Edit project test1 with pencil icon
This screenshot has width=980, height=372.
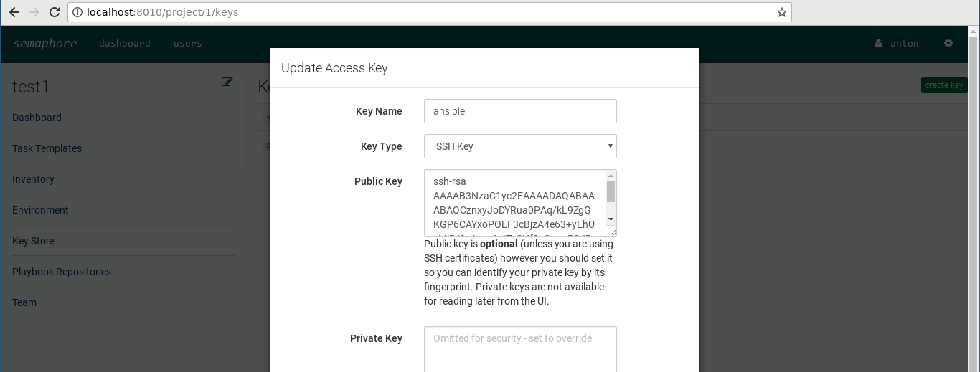click(227, 82)
